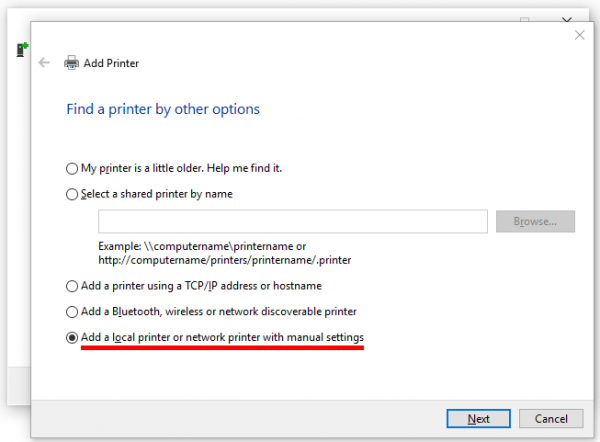Click the printer icon beside Add Printer
600x442 pixels.
click(x=72, y=63)
